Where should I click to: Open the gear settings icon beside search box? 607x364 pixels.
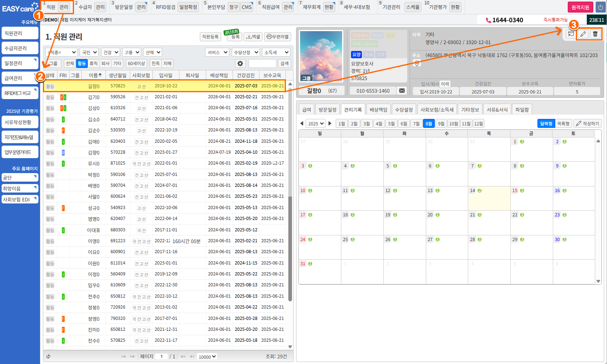point(240,63)
